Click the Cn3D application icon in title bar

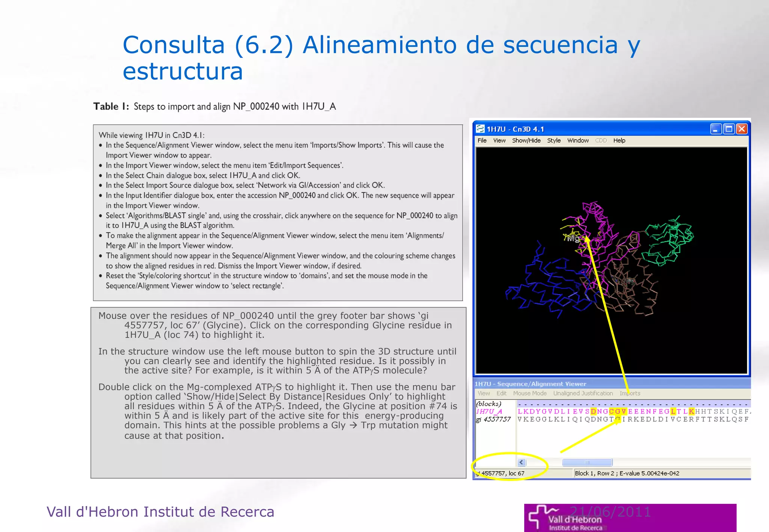(x=480, y=129)
